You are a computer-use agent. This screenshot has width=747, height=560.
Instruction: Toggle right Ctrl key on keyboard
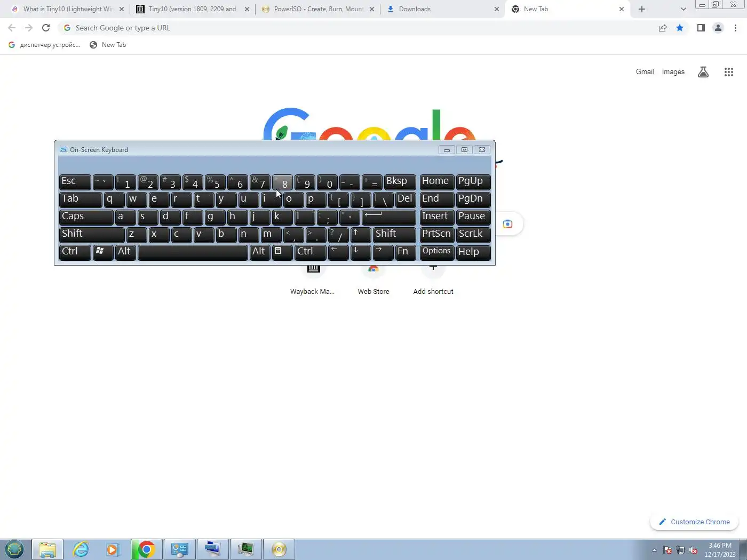[311, 252]
